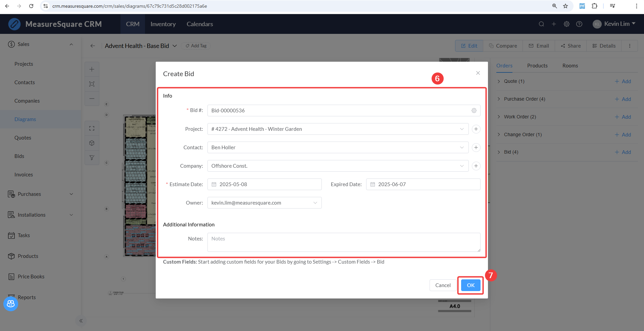Open the help question mark icon
The image size is (644, 331).
[x=579, y=24]
